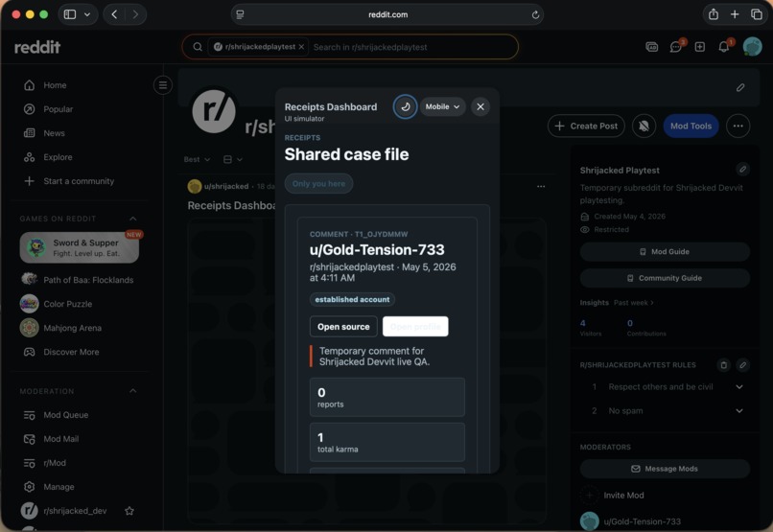Open the notifications bell

tap(724, 47)
